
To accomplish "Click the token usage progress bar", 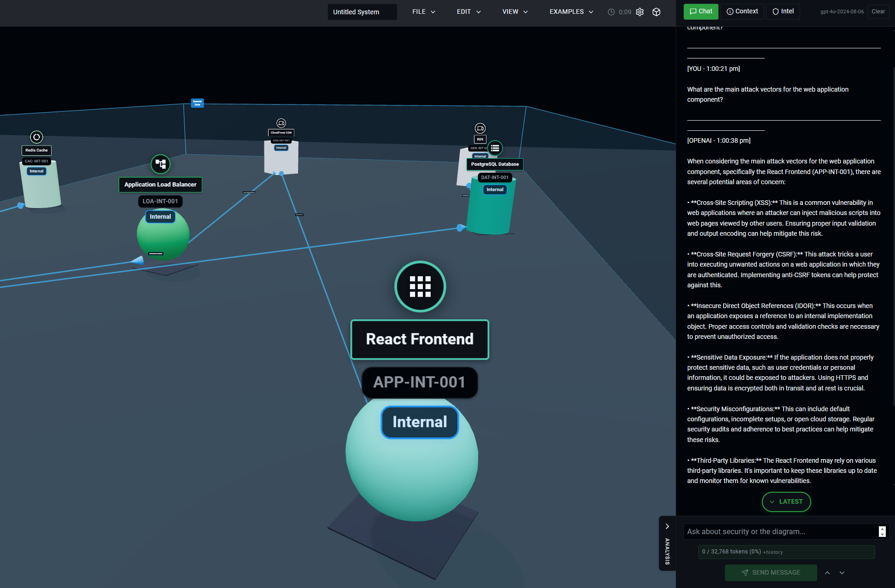I will (787, 552).
